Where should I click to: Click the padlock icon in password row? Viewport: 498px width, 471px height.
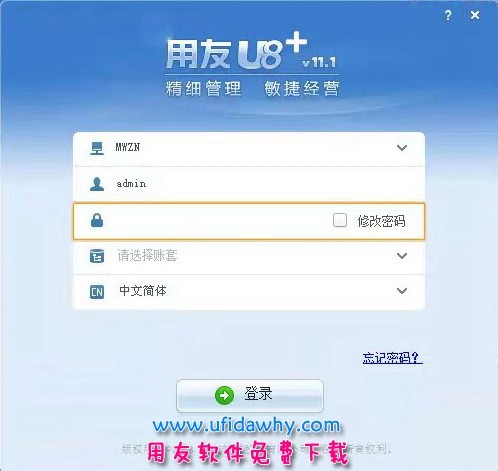tap(97, 220)
